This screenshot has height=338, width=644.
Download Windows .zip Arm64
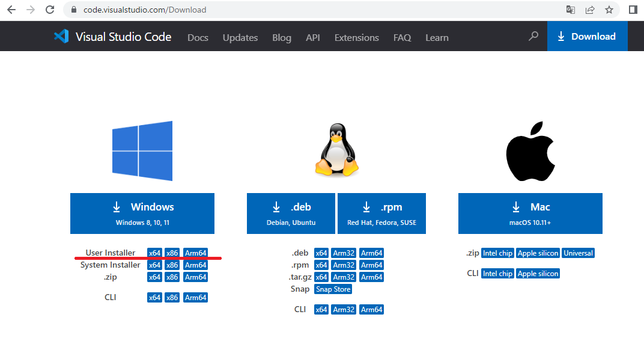(195, 277)
